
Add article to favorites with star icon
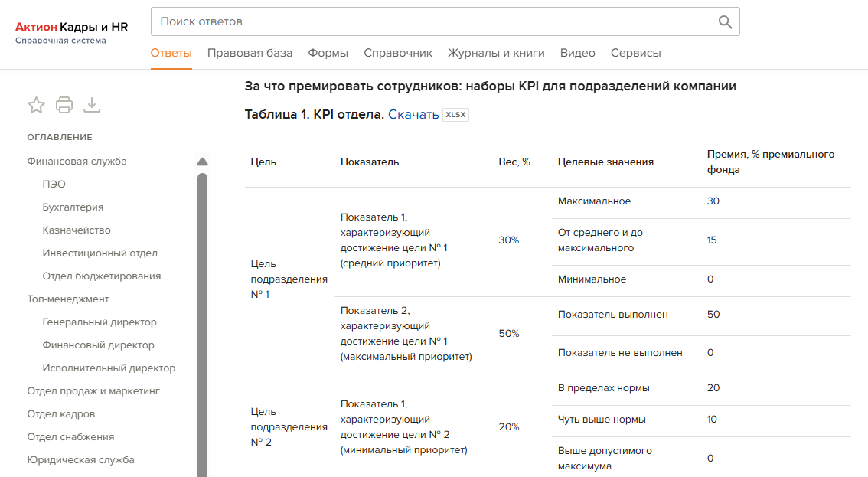click(37, 105)
